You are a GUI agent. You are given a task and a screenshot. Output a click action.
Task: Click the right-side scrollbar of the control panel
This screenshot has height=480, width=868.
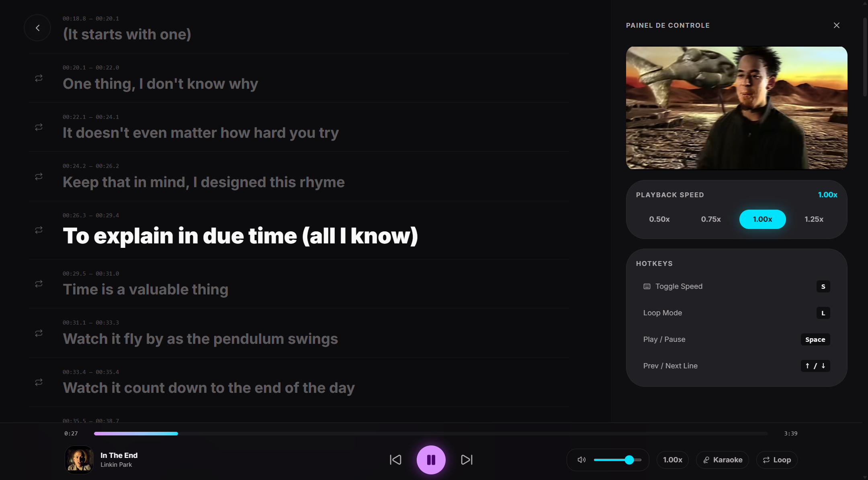pyautogui.click(x=865, y=56)
